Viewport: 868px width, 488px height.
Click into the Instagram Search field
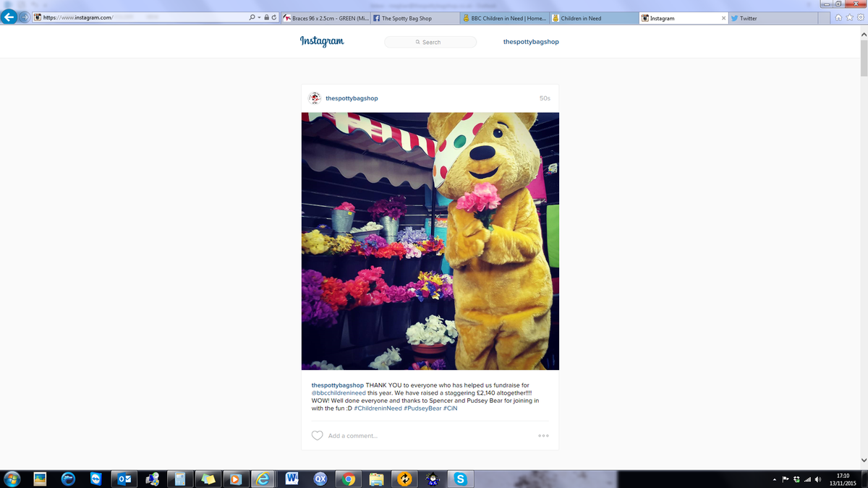(x=430, y=42)
